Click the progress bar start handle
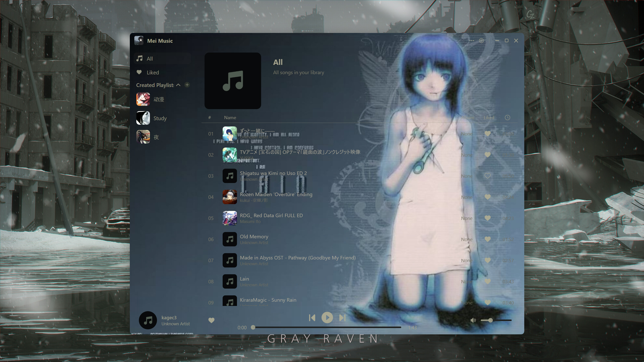The height and width of the screenshot is (362, 644). click(253, 327)
